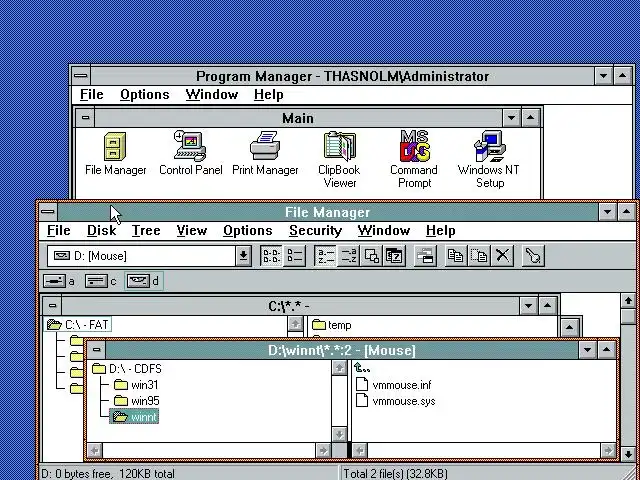
Task: Click the D:\winnt\*.*:2 - [Mouse] title bar
Action: 342,350
